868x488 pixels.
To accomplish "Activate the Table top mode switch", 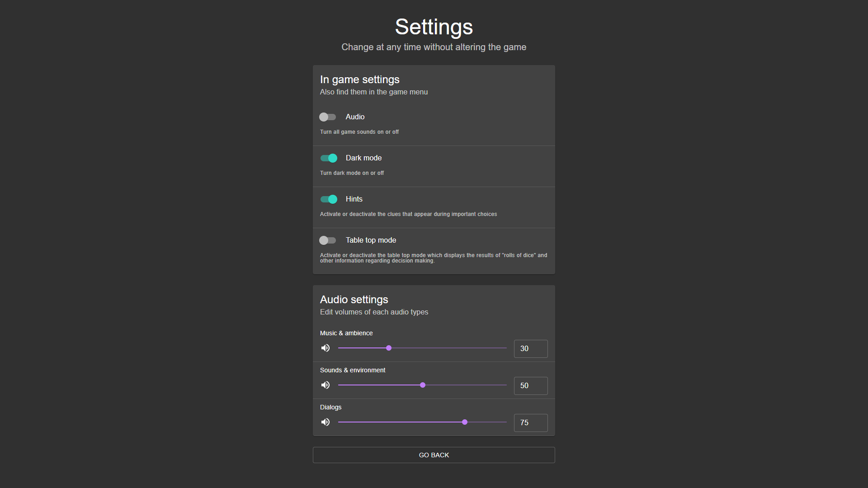I will (x=328, y=240).
